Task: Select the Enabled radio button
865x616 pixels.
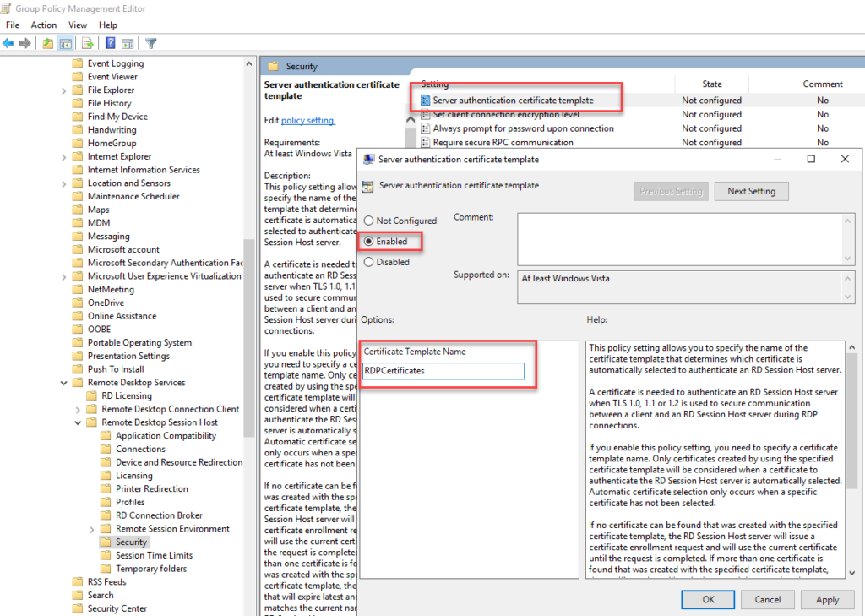Action: point(368,241)
